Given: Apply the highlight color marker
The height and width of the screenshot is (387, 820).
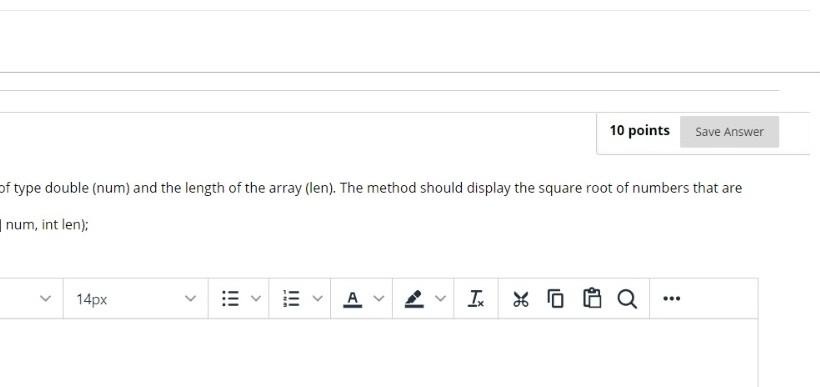Looking at the screenshot, I should pos(414,299).
